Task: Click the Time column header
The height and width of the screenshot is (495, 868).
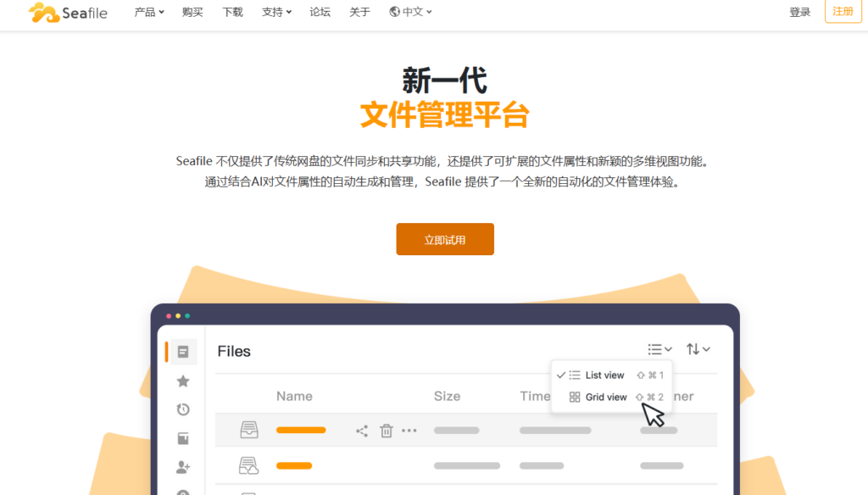Action: click(535, 396)
